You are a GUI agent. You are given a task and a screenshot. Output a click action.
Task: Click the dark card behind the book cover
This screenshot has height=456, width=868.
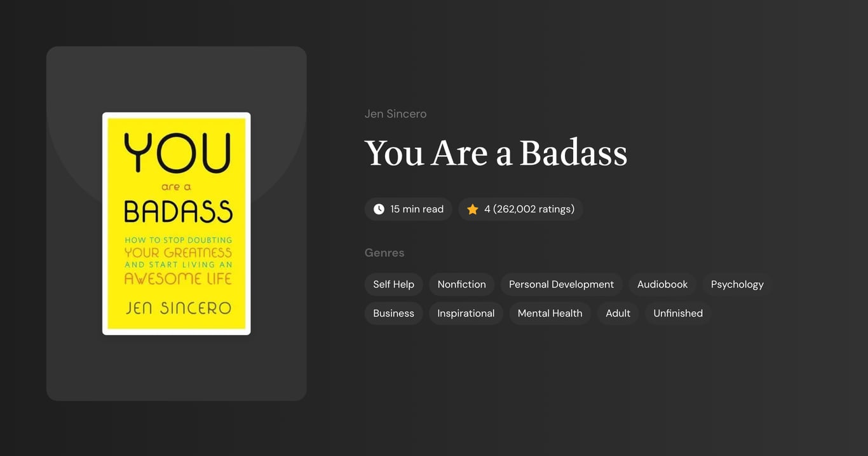[x=176, y=375]
